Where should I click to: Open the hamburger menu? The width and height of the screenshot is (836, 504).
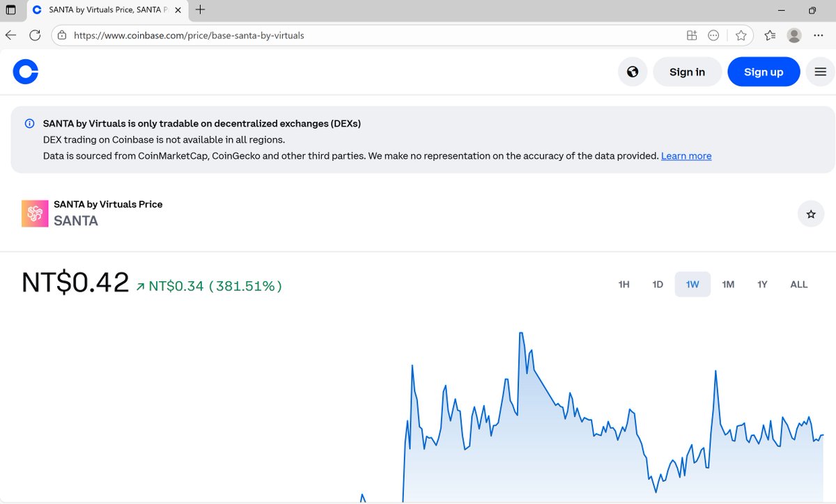[x=820, y=72]
